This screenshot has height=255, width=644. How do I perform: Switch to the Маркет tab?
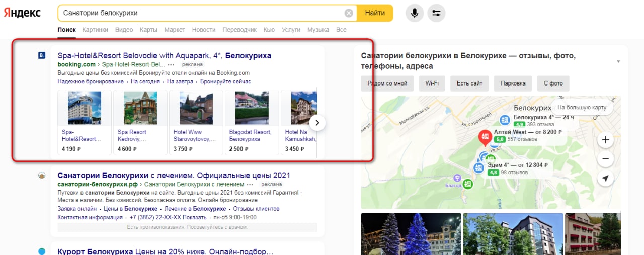point(175,30)
